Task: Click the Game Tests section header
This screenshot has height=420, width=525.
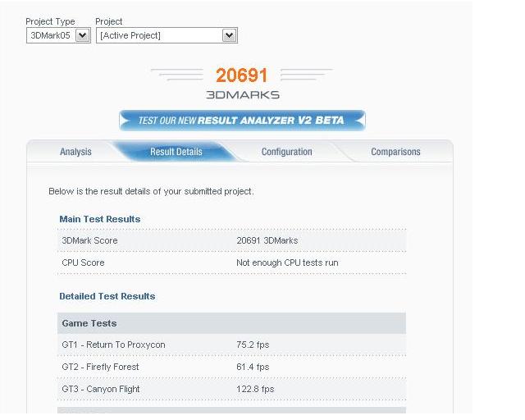Action: [x=231, y=323]
